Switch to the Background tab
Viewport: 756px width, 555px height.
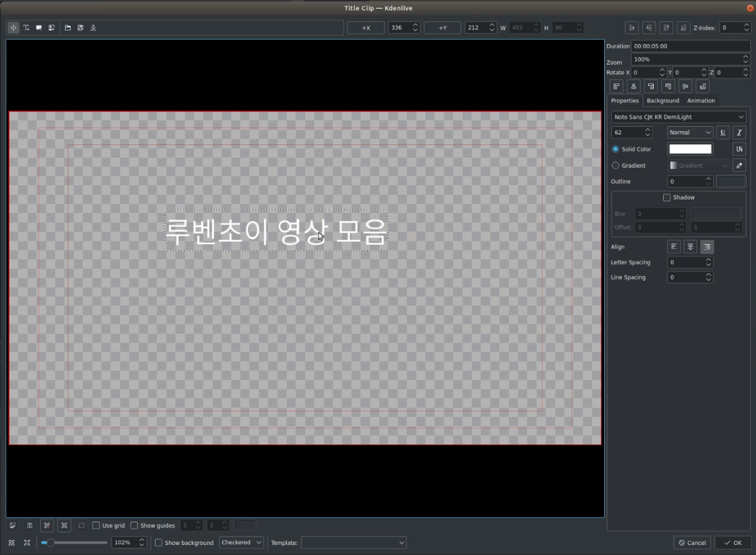click(x=663, y=100)
